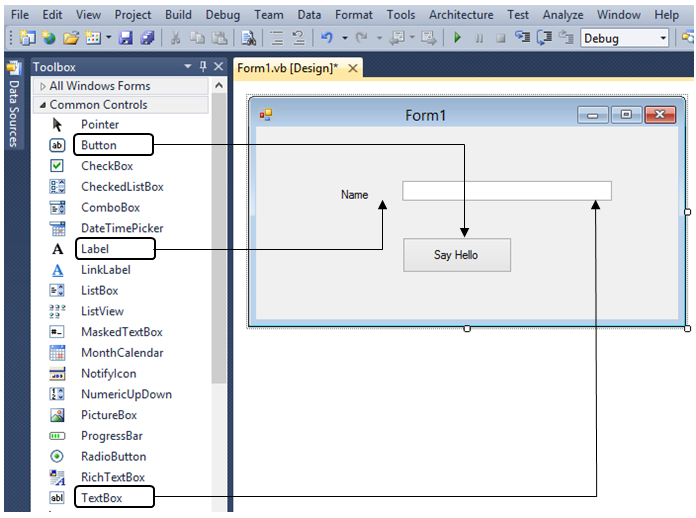Open the Project menu
The width and height of the screenshot is (696, 518).
pos(133,15)
